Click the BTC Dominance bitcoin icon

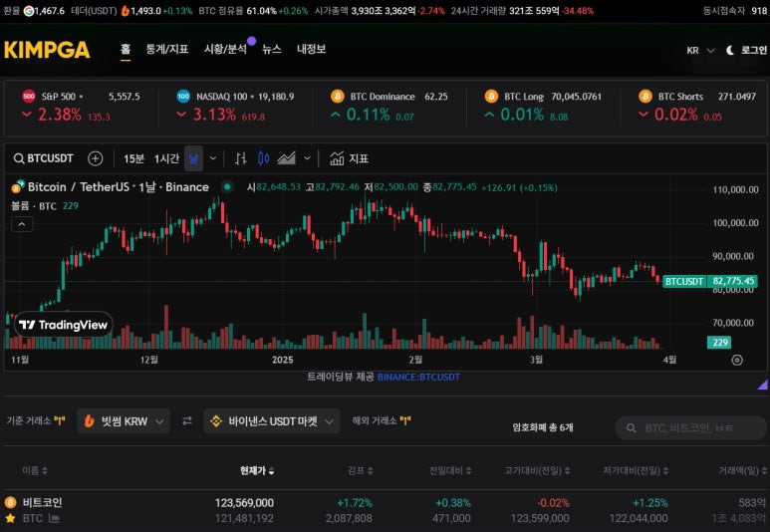click(338, 97)
